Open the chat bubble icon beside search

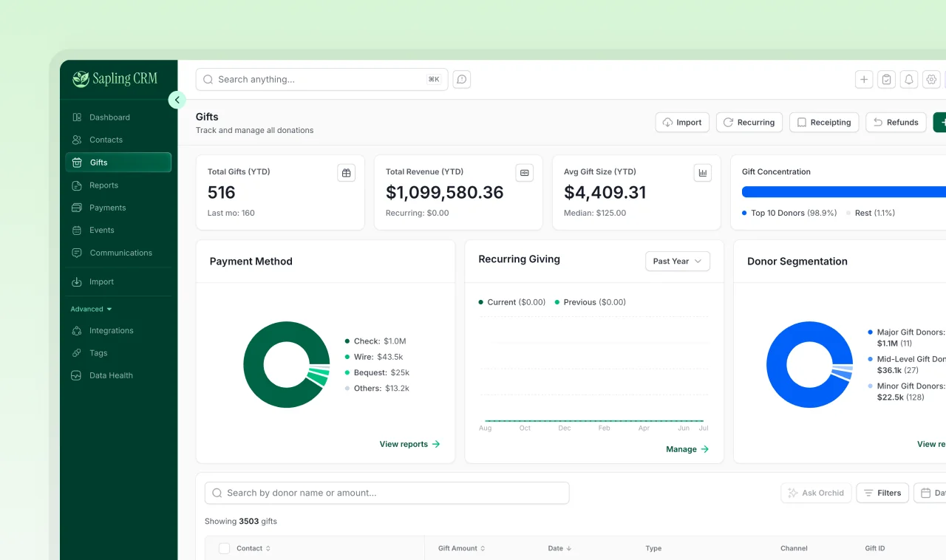pyautogui.click(x=462, y=80)
